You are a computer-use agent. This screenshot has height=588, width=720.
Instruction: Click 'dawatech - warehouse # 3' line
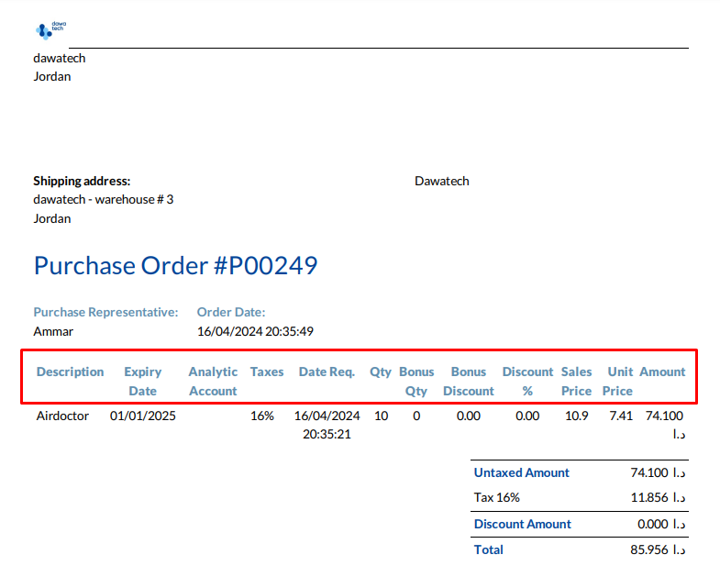[x=104, y=199]
